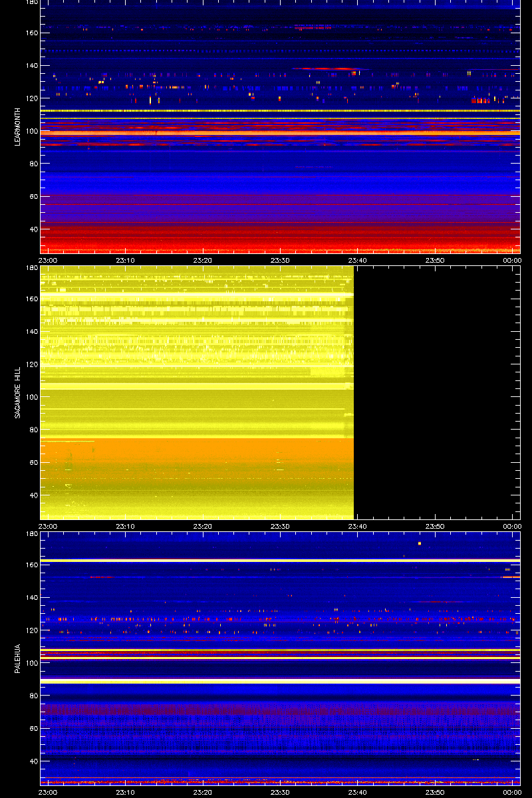This screenshot has width=532, height=798.
Task: Click 23:10 time label under Sagamore Hill panel
Action: [x=126, y=527]
